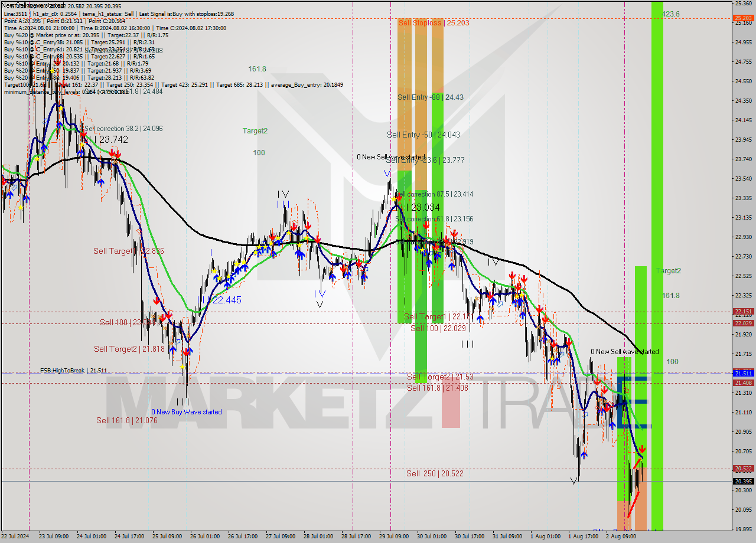756x543 pixels.
Task: Click the 23.742 price annotation
Action: [x=113, y=139]
